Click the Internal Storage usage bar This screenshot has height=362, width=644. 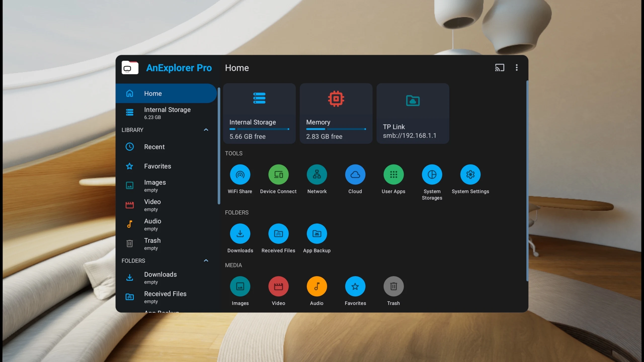(259, 129)
